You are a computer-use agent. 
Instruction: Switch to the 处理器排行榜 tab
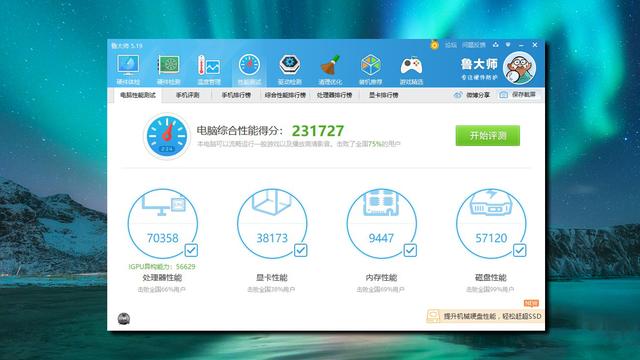334,95
